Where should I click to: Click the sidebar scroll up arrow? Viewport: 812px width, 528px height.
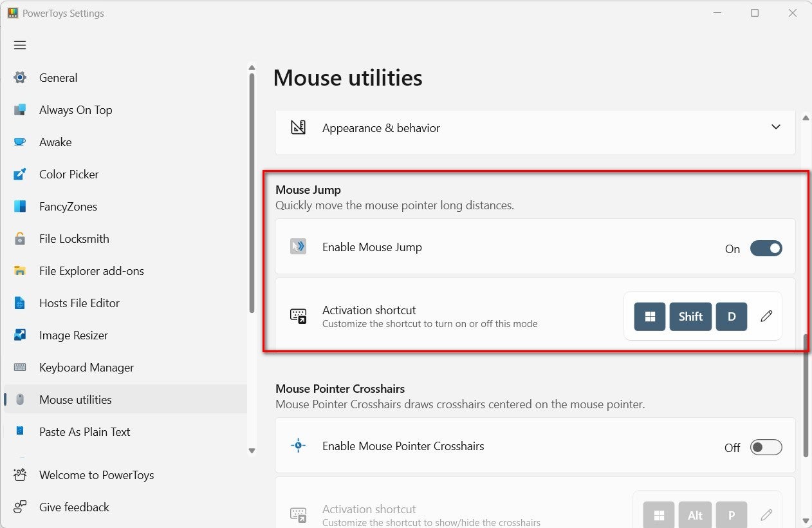(252, 68)
